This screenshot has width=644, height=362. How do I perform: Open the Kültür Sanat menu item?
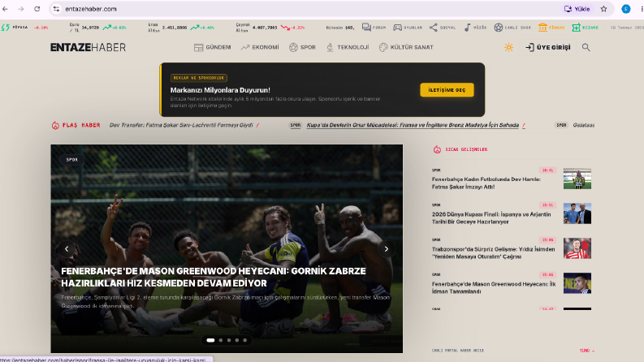pos(406,47)
